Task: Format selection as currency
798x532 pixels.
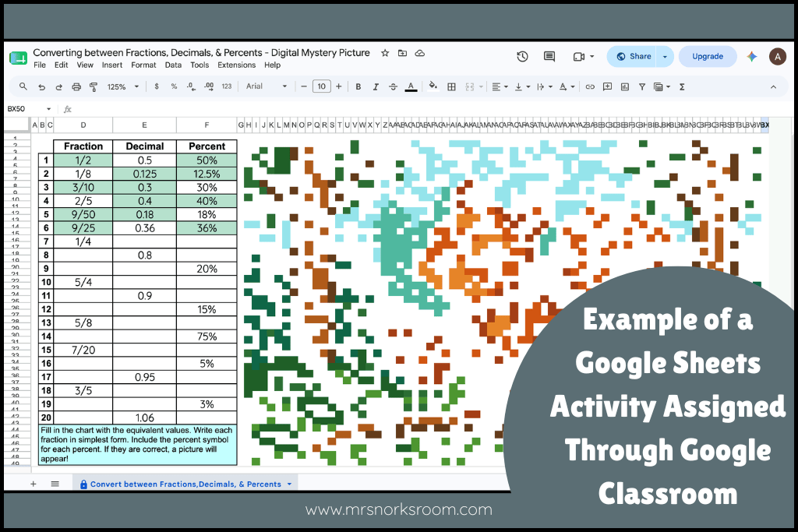Action: click(157, 86)
